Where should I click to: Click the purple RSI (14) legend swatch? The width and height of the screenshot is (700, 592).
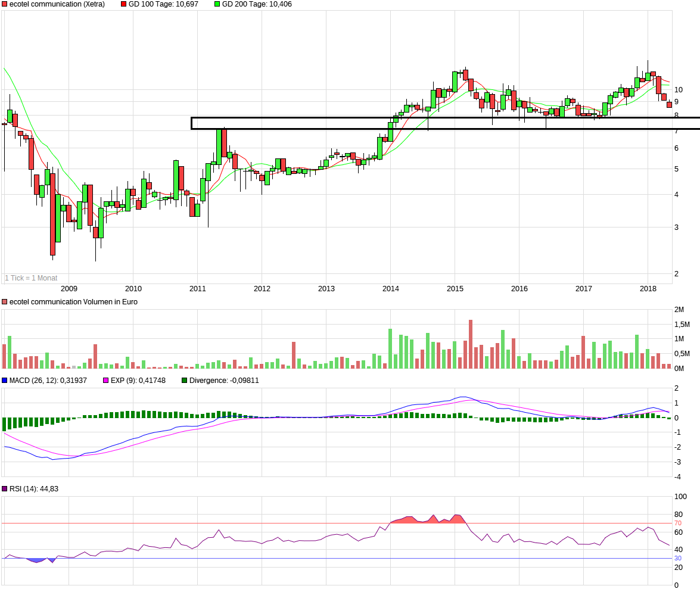pos(5,489)
